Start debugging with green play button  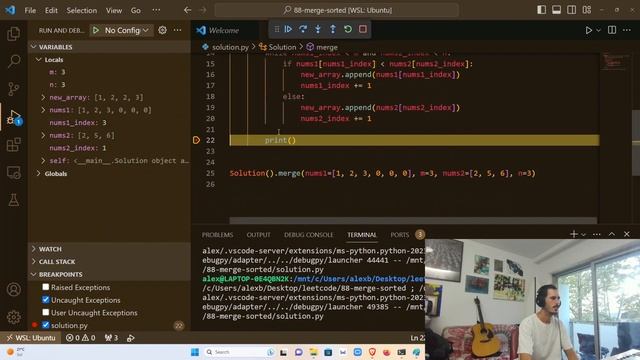96,30
